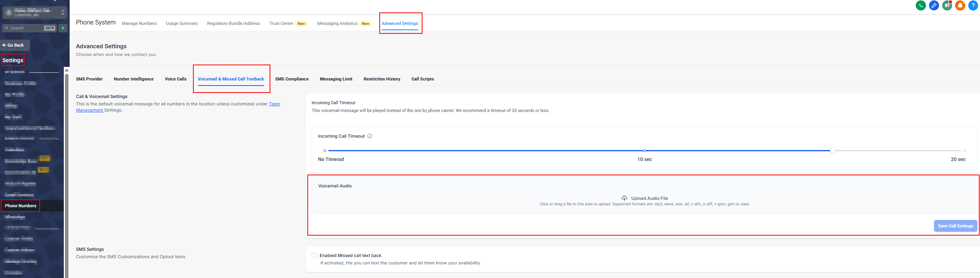Click the timeout slider handle
This screenshot has height=278, width=980.
[833, 150]
